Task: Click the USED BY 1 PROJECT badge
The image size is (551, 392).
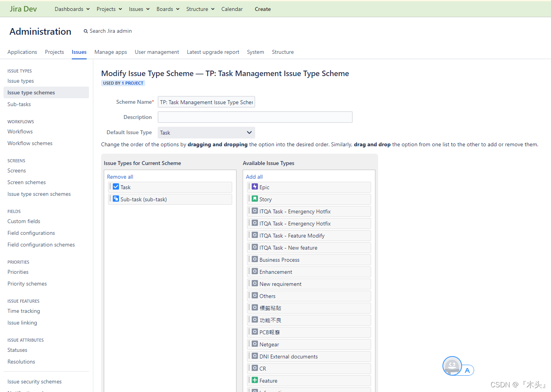Action: click(x=123, y=83)
